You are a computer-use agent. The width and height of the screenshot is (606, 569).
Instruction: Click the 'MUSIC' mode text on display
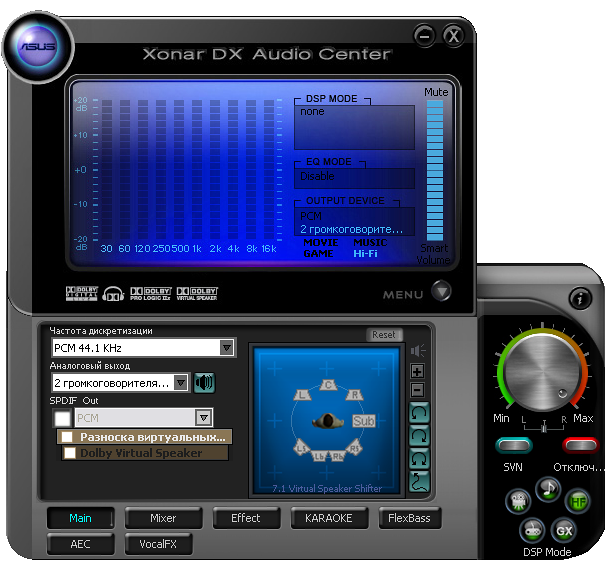370,243
